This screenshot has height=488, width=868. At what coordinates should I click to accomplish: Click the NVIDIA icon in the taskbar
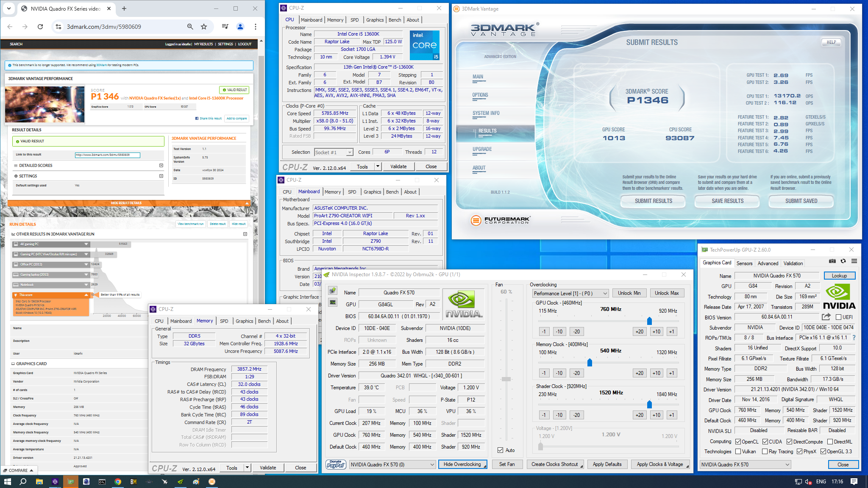(x=181, y=482)
